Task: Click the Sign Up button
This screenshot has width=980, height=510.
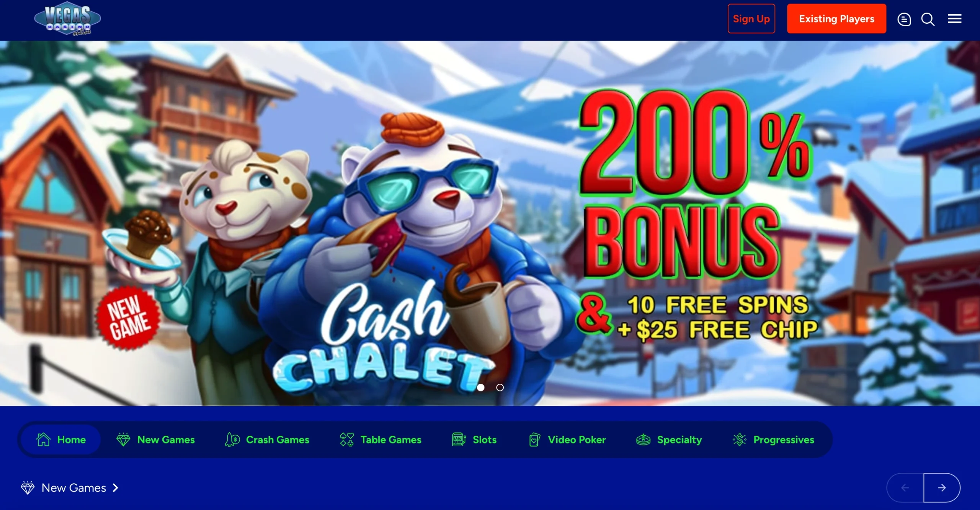Action: pyautogui.click(x=751, y=19)
